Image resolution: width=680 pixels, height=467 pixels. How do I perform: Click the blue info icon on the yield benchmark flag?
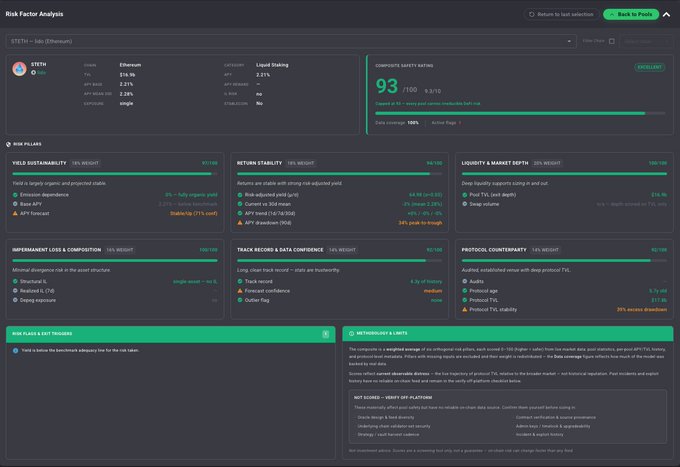point(15,350)
